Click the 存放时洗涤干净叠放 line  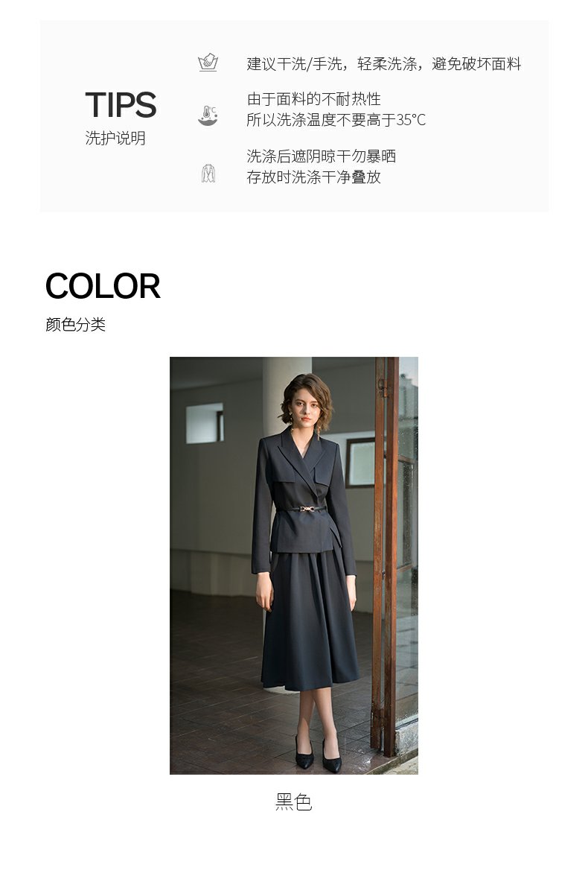314,177
